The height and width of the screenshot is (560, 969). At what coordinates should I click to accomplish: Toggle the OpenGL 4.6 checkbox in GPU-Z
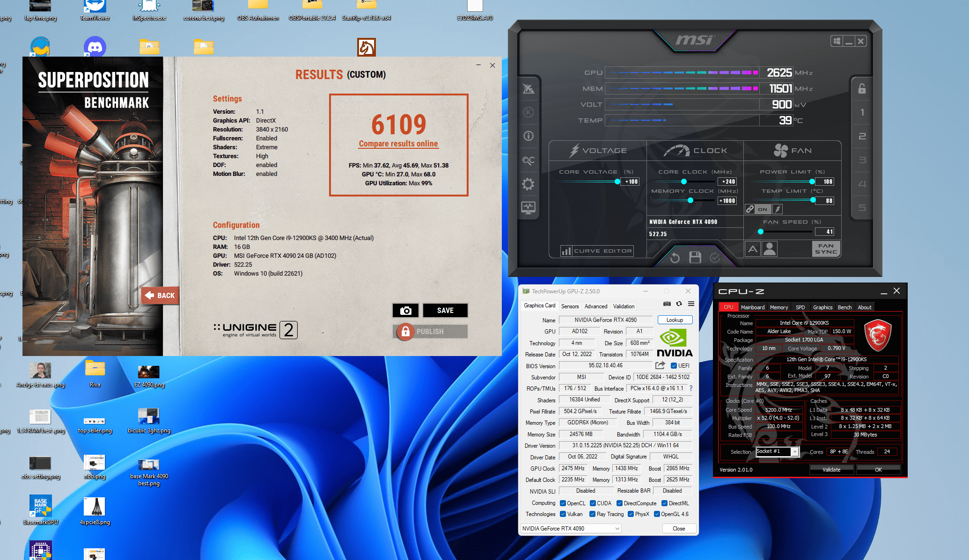click(x=657, y=514)
